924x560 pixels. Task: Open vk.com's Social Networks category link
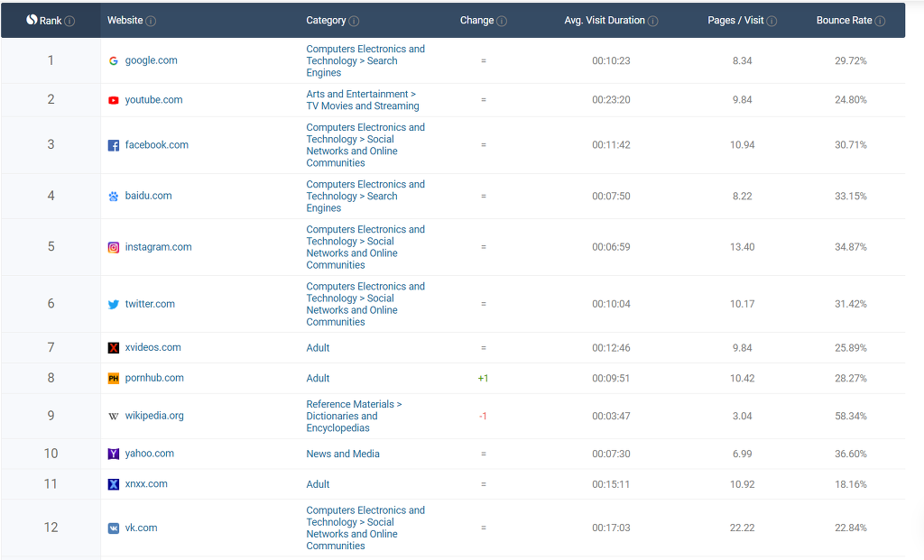click(x=365, y=528)
